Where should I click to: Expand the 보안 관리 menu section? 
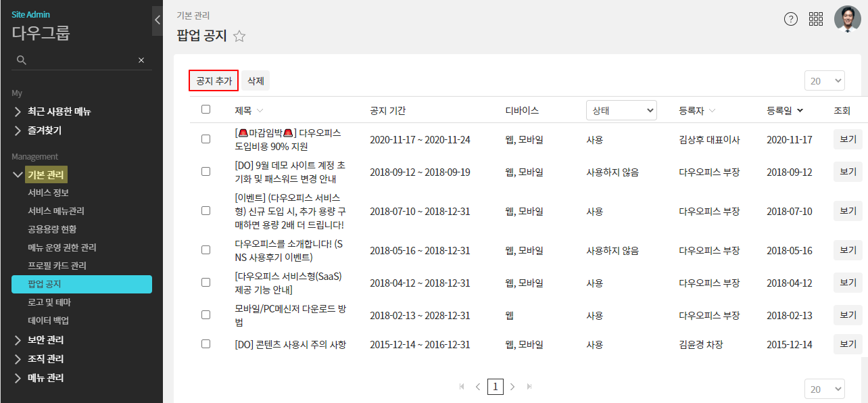pos(45,340)
